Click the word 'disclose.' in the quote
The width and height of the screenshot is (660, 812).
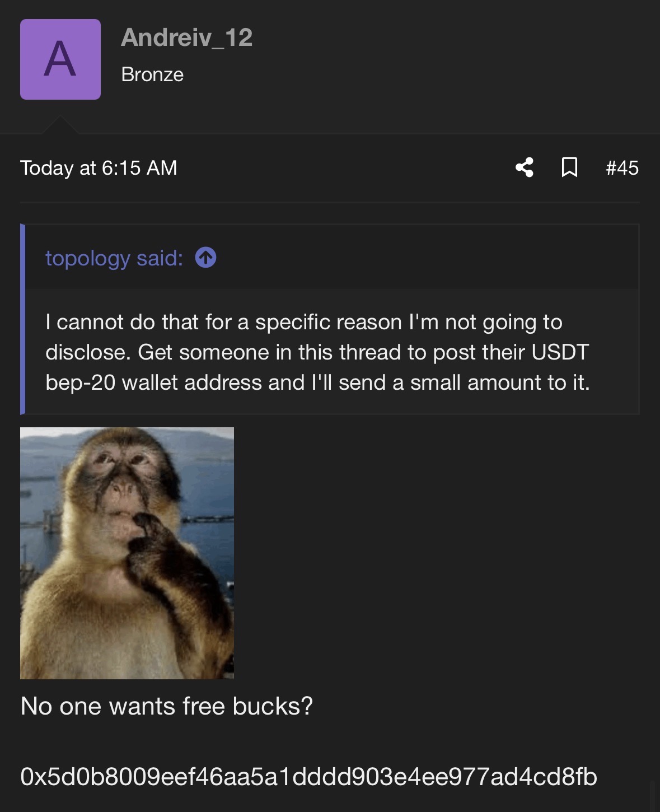(x=88, y=352)
